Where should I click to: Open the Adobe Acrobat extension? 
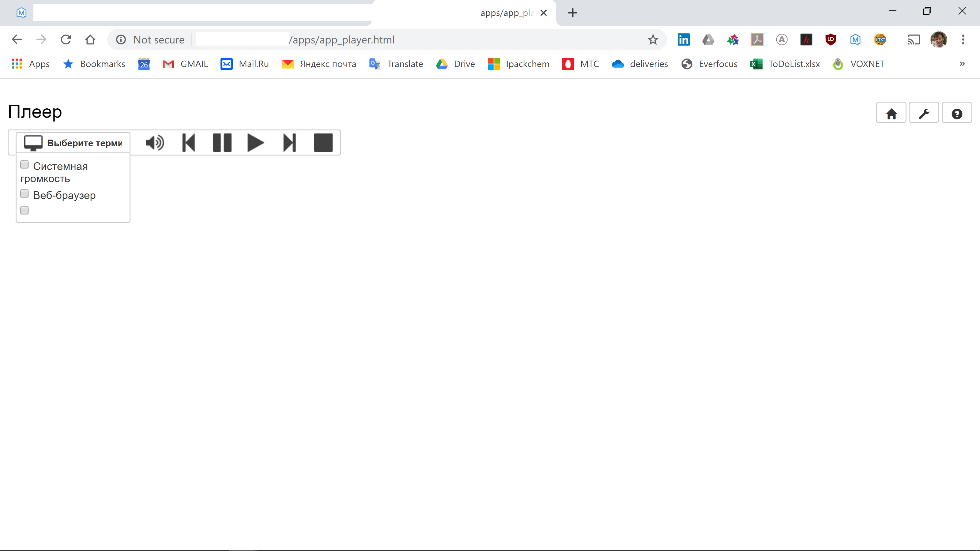[x=757, y=39]
